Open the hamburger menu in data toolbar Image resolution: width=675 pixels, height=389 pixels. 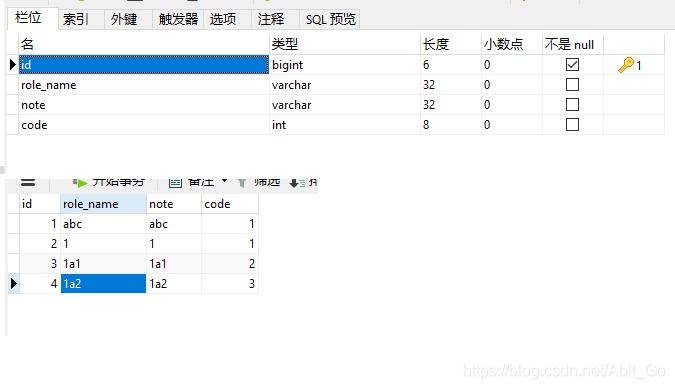click(x=28, y=182)
